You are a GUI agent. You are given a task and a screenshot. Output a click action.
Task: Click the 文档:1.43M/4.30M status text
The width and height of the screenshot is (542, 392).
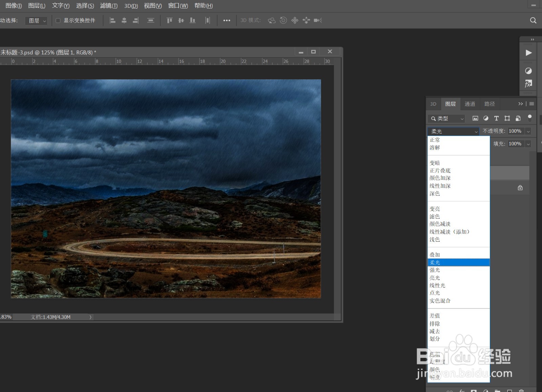pos(51,317)
